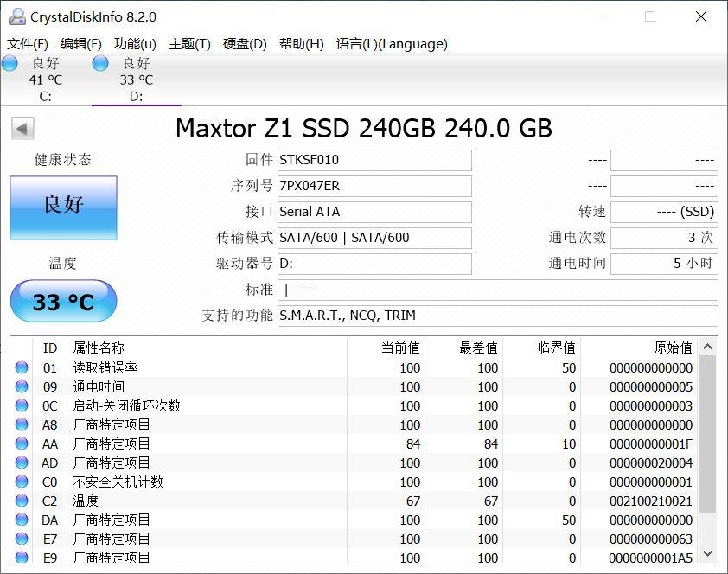Click status orb for temperature row C2
Screen dimensions: 728x574
[22, 501]
